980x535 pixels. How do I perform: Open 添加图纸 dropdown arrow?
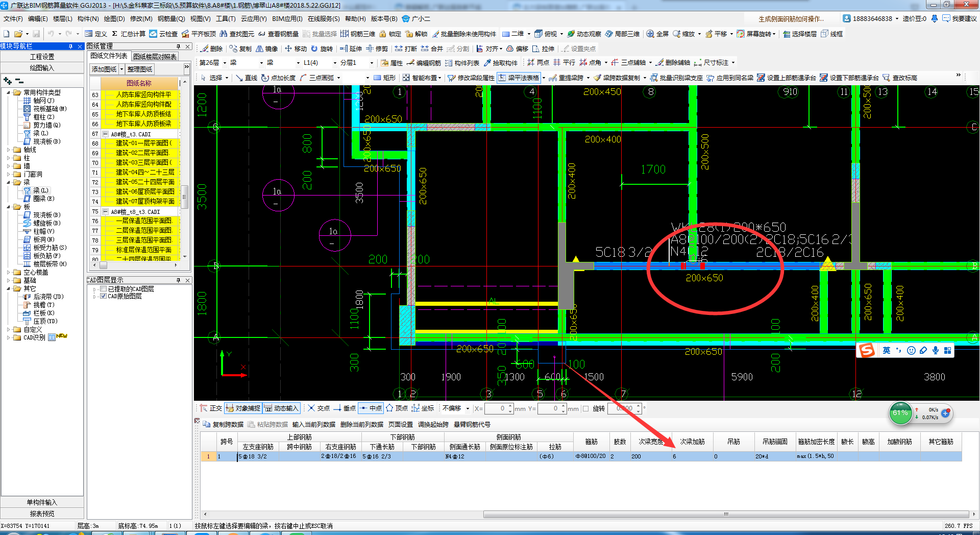click(122, 69)
